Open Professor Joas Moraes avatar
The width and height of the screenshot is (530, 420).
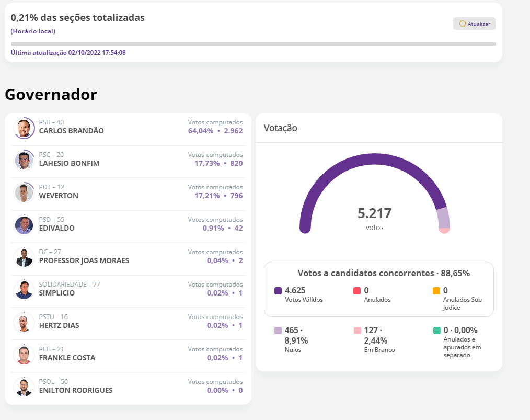point(24,257)
